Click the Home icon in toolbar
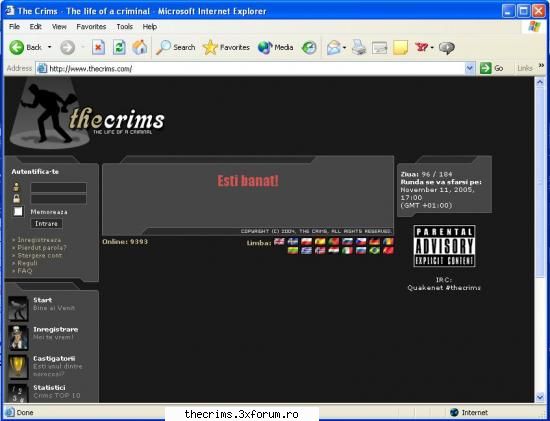550x421 pixels. 140,47
